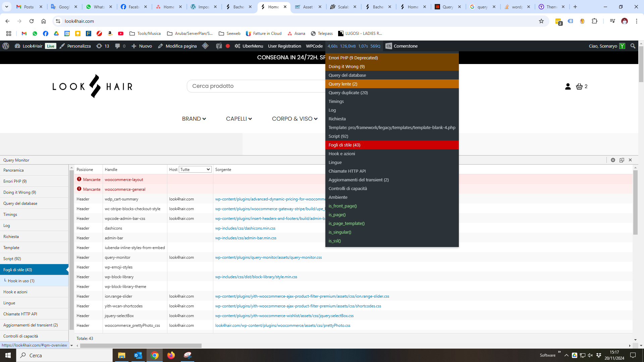Image resolution: width=644 pixels, height=362 pixels.
Task: Click Windows Start button
Action: 8,355
